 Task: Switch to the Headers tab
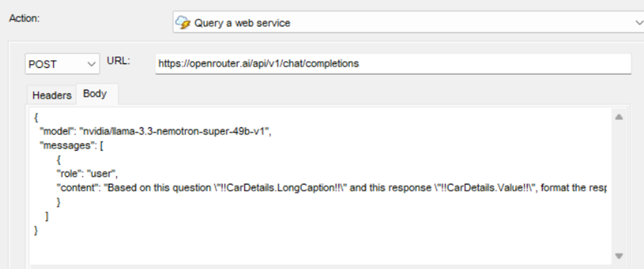52,95
